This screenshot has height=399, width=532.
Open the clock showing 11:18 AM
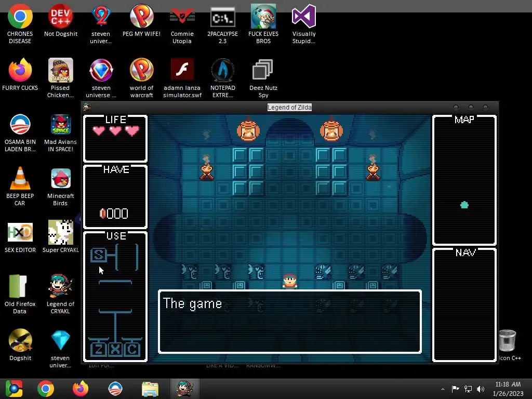coord(508,389)
